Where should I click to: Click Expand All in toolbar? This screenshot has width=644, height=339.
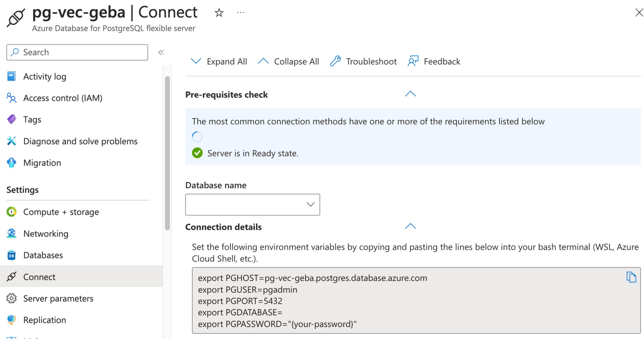[219, 61]
